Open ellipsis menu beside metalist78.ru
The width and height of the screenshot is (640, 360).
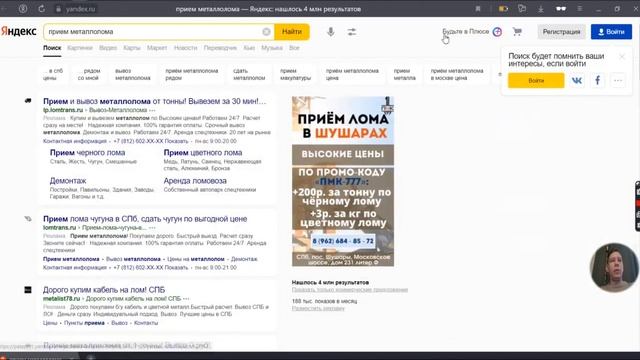pyautogui.click(x=186, y=299)
